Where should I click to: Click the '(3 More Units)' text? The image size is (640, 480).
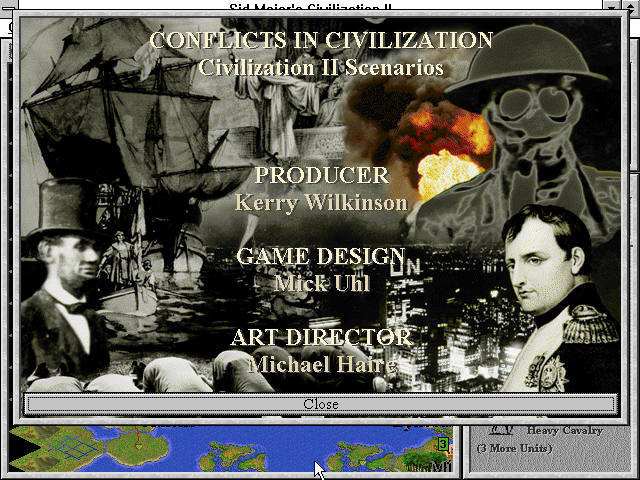[514, 448]
